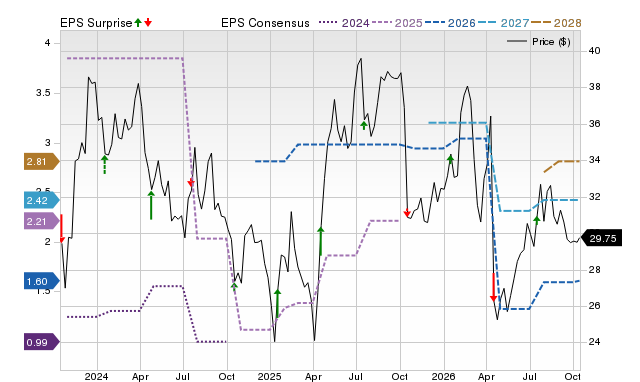Click the green surprise arrow after 2025 label
The width and height of the screenshot is (640, 382).
[x=278, y=304]
